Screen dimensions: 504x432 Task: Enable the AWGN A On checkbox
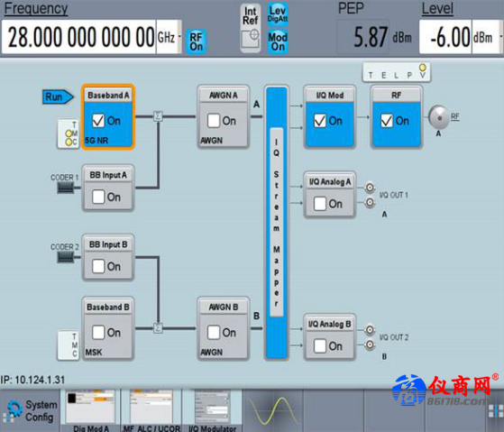[214, 121]
